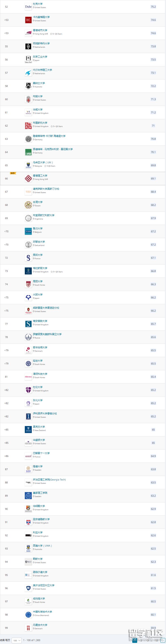
Task: Open the 马来亚大学（UM）link
Action: pyautogui.click(x=43, y=162)
